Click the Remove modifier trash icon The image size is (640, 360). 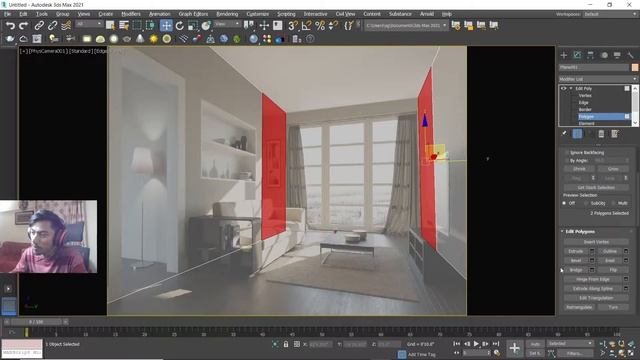[601, 133]
